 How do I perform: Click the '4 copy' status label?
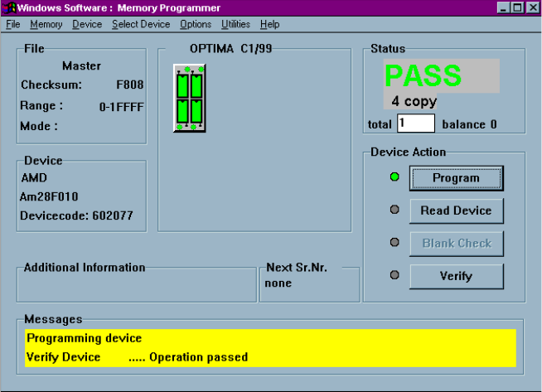click(x=414, y=101)
